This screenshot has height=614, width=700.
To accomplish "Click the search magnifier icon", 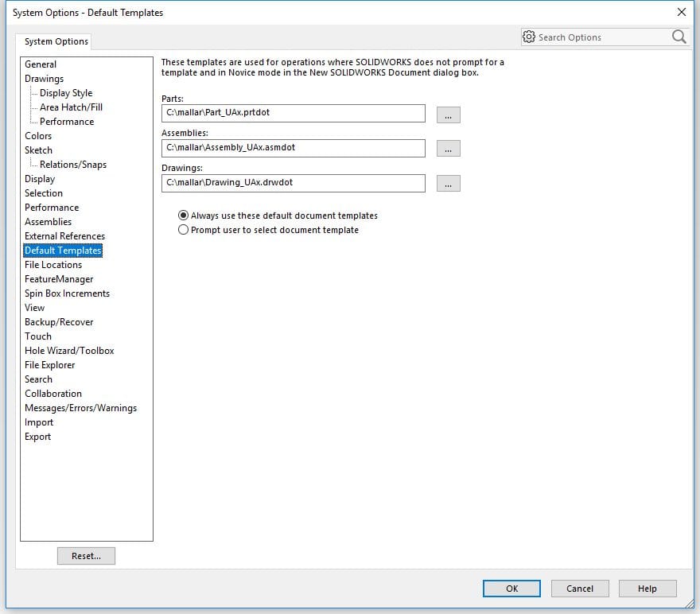I will pos(679,37).
